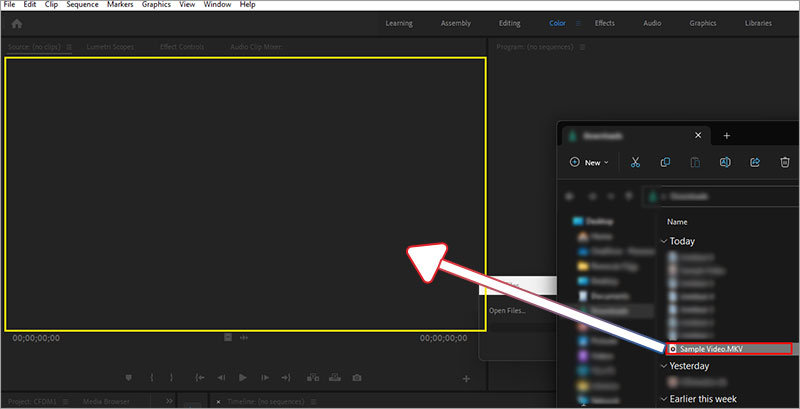
Task: Click Open Files... entry
Action: click(507, 311)
